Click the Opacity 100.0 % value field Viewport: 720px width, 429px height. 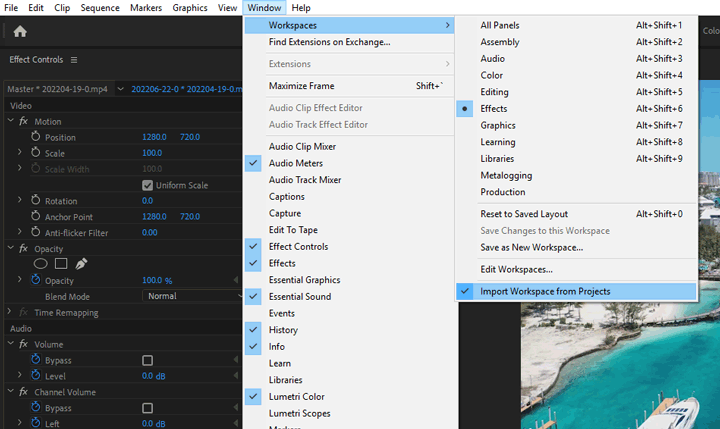pyautogui.click(x=157, y=281)
